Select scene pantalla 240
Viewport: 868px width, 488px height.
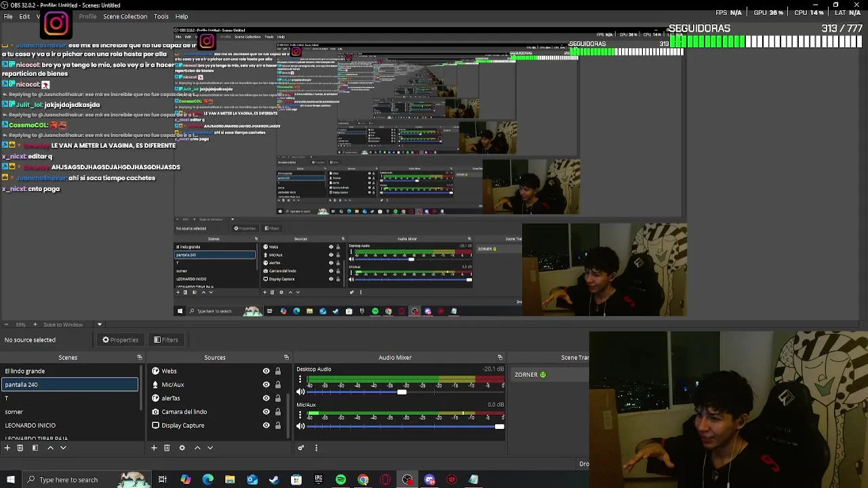[x=69, y=385]
